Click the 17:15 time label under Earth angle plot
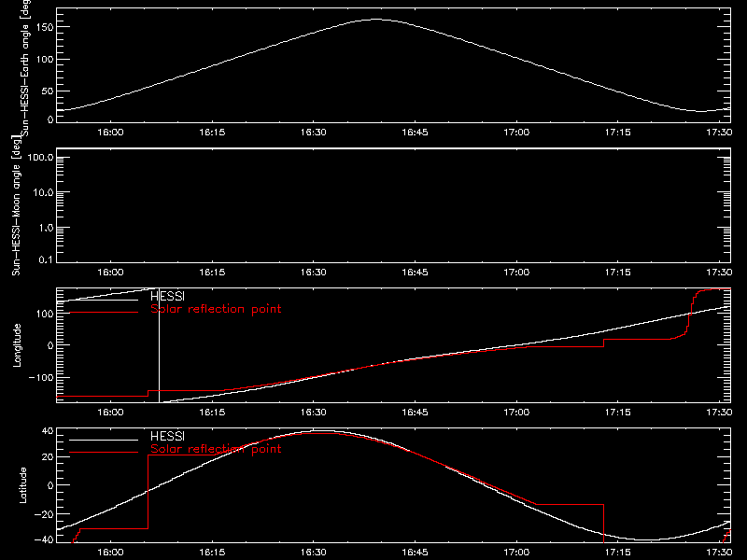The width and height of the screenshot is (747, 560). pos(618,133)
